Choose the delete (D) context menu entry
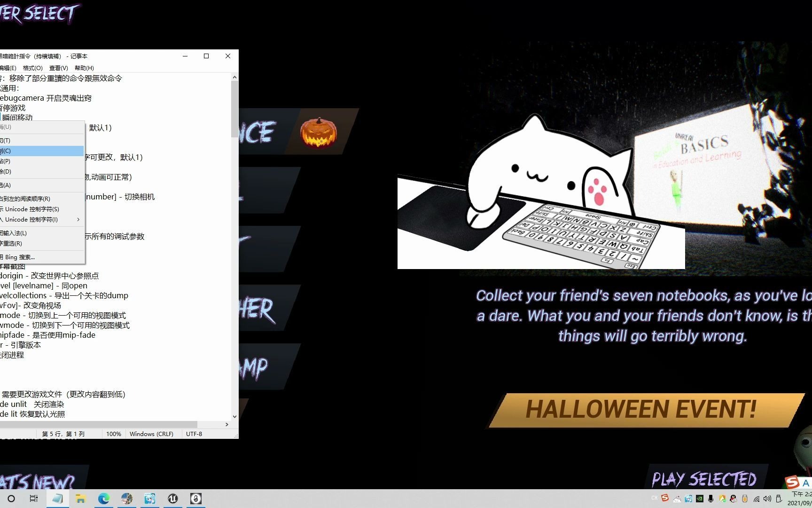This screenshot has height=508, width=812. tap(42, 171)
